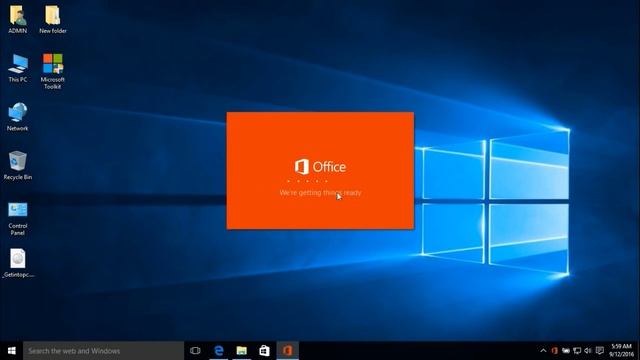
Task: Select the New folder desktop icon
Action: coord(53,19)
